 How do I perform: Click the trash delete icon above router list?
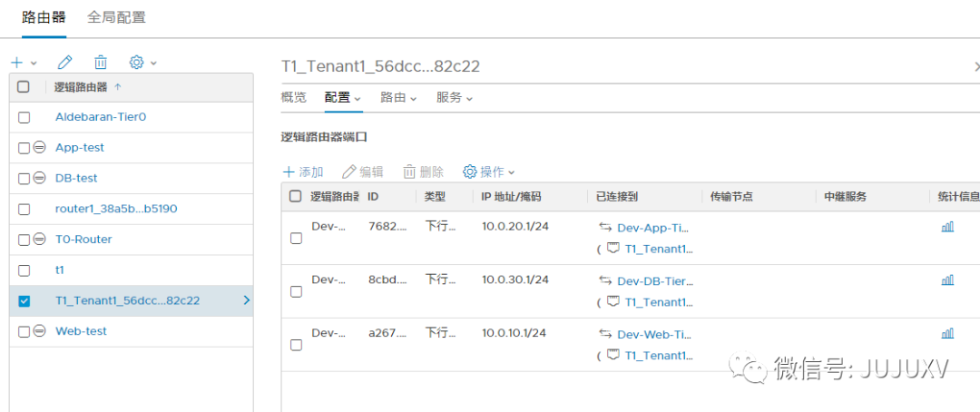[101, 63]
